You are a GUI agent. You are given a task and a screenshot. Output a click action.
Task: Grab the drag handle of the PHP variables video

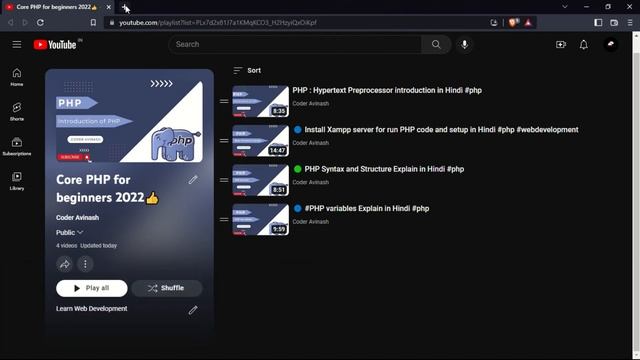coord(224,220)
